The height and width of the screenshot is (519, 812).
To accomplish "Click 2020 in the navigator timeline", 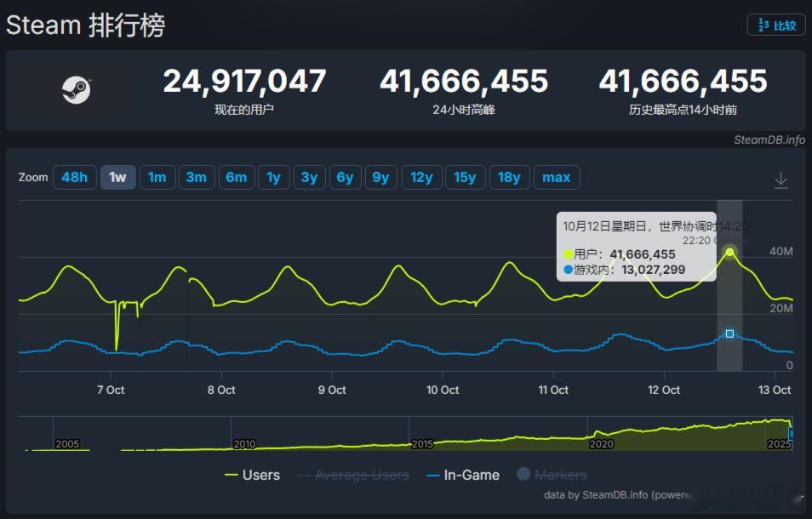I will point(601,444).
